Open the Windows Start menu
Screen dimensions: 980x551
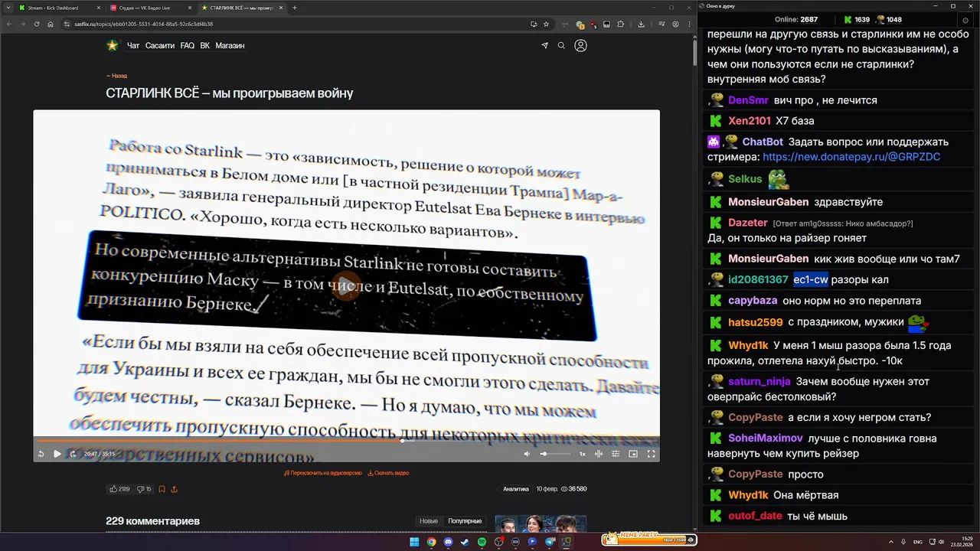414,542
